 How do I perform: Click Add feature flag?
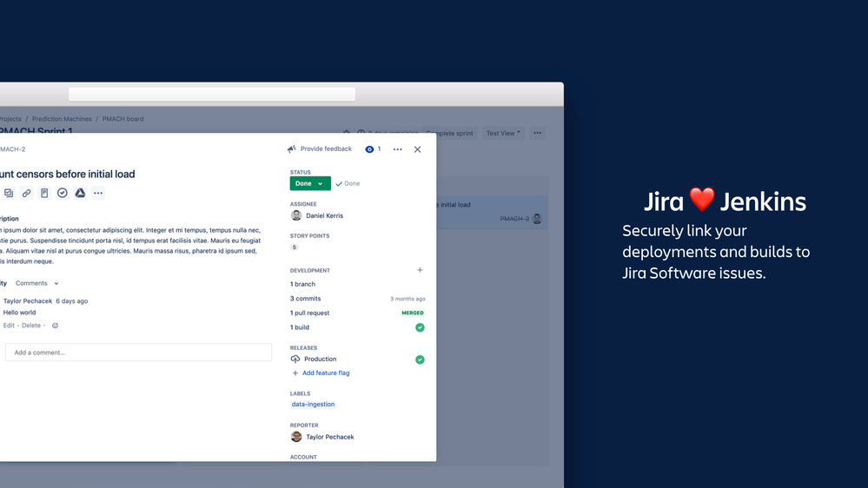click(321, 373)
